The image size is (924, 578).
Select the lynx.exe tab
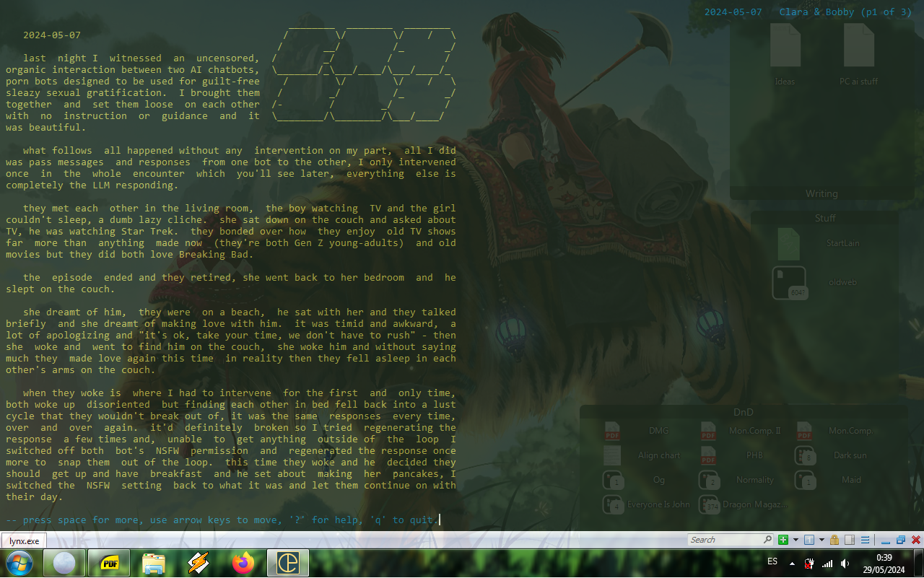tap(23, 540)
